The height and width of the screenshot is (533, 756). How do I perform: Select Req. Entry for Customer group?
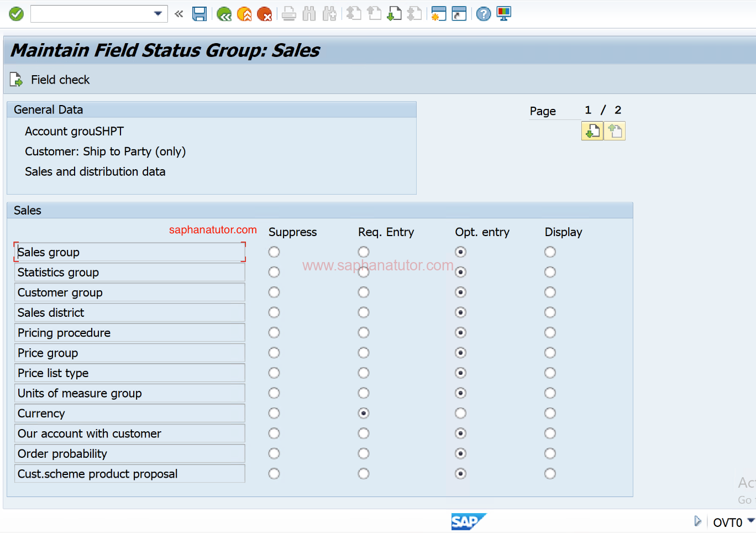[x=364, y=292]
